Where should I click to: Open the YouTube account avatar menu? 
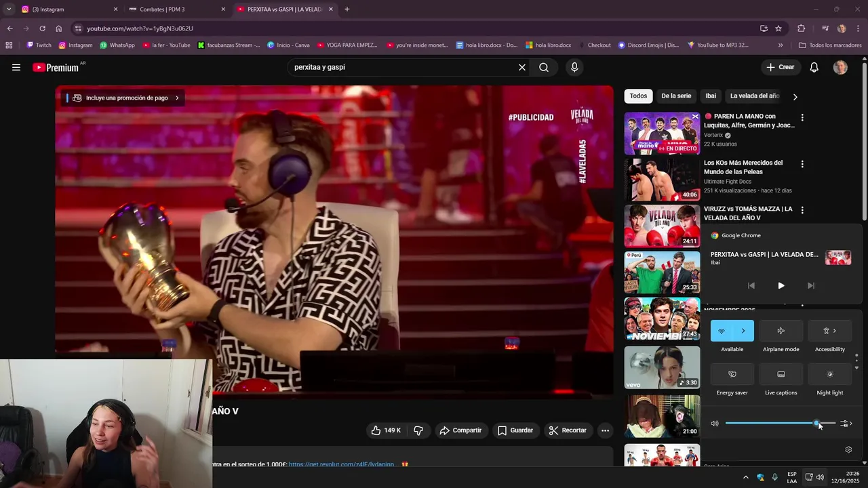pos(840,67)
